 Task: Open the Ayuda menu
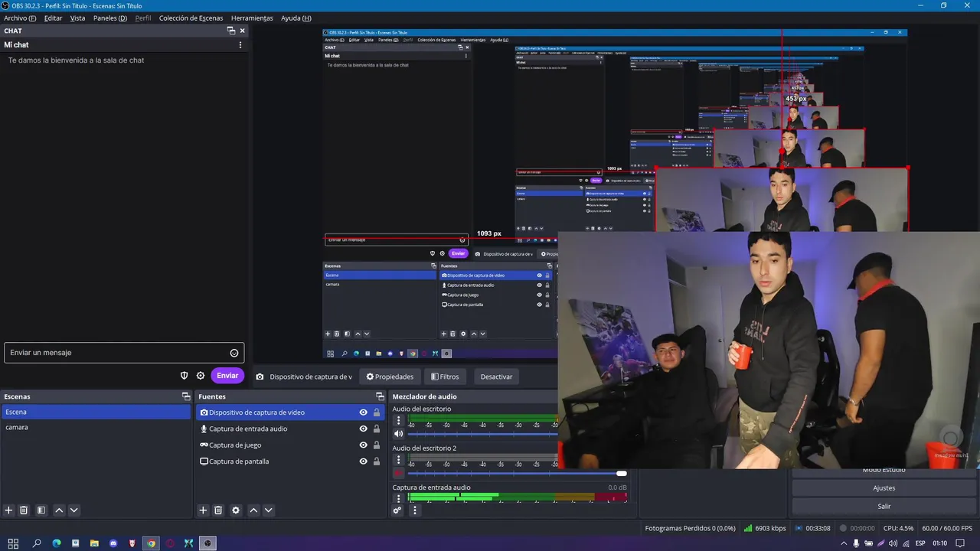coord(296,18)
